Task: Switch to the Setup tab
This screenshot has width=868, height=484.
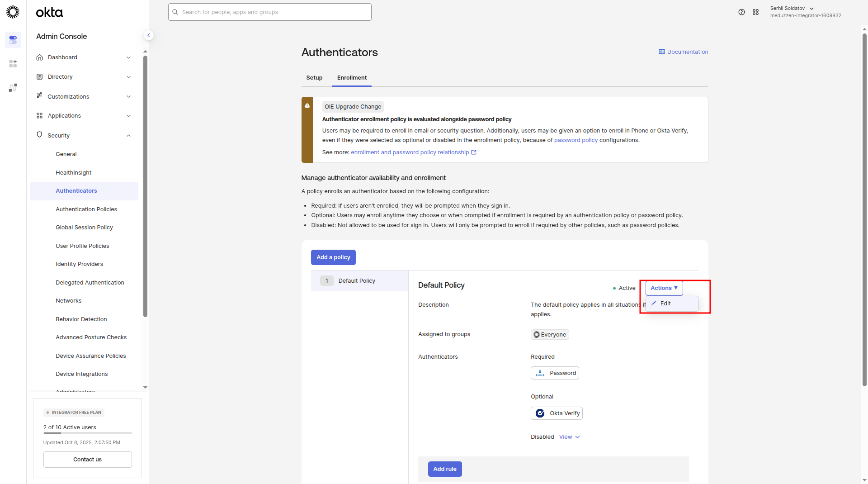Action: click(x=314, y=78)
